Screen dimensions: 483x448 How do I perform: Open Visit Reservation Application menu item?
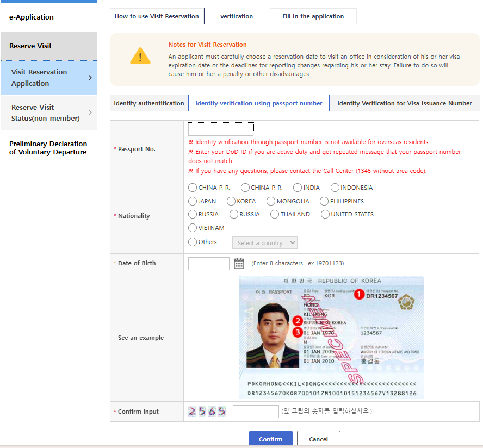[49, 78]
